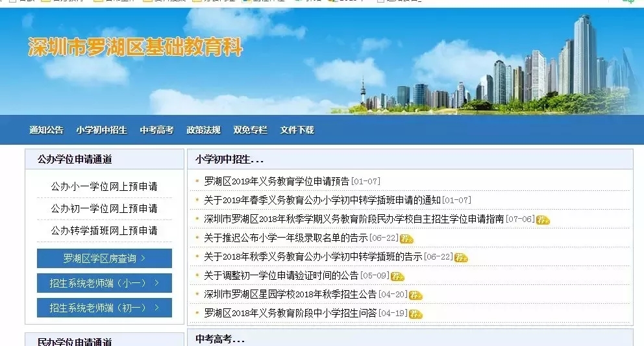Read the 2019年春季转学插班申请的通知 article
Viewport: 644px width, 346px height.
point(322,200)
